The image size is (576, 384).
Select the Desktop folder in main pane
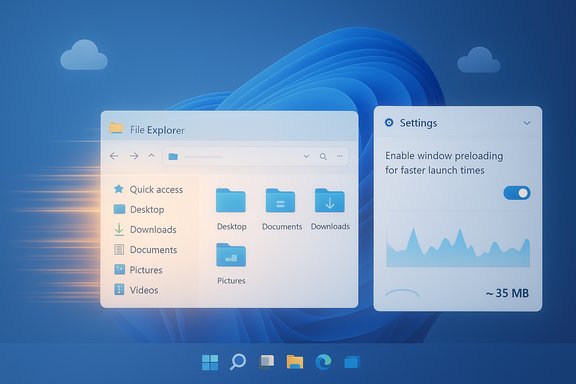coord(231,209)
